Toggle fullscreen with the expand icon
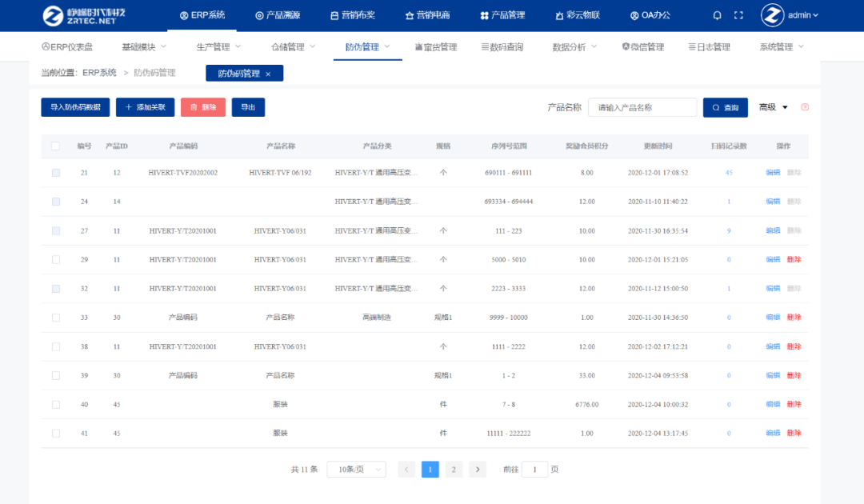 [x=738, y=14]
